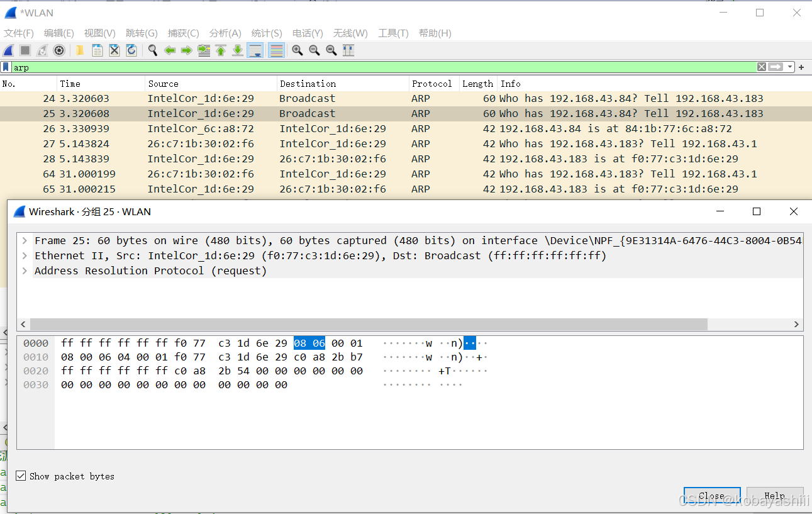812x514 pixels.
Task: Open display filter bookmarks icon
Action: (x=6, y=67)
